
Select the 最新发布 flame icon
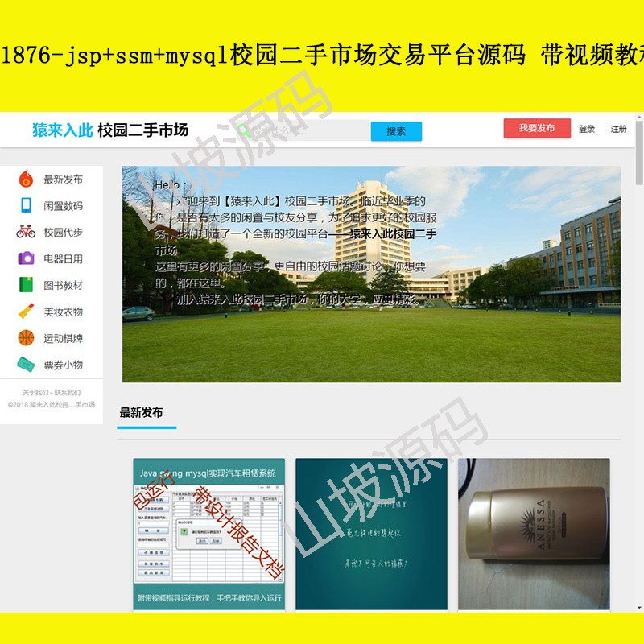tap(27, 178)
